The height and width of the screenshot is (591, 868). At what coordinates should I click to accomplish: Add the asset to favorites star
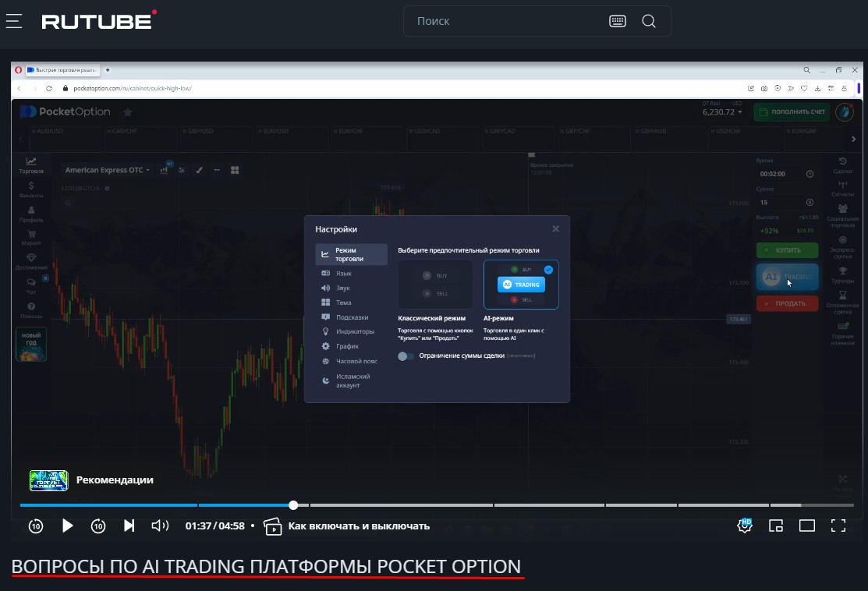click(x=128, y=112)
